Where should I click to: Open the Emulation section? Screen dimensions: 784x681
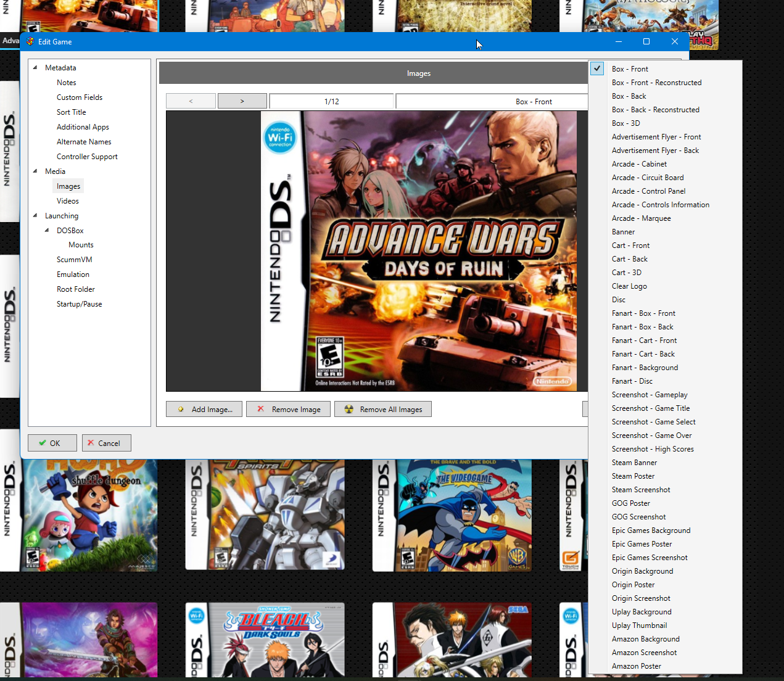(x=73, y=274)
